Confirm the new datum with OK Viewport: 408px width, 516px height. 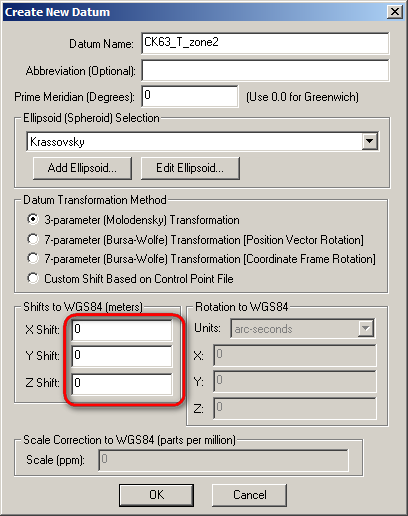point(156,495)
